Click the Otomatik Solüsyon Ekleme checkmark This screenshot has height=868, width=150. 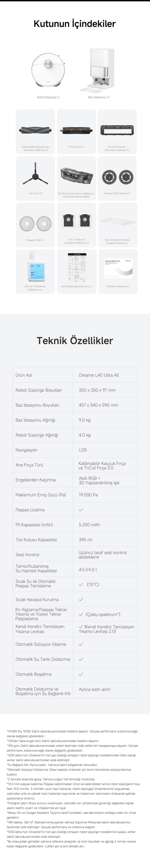click(81, 644)
